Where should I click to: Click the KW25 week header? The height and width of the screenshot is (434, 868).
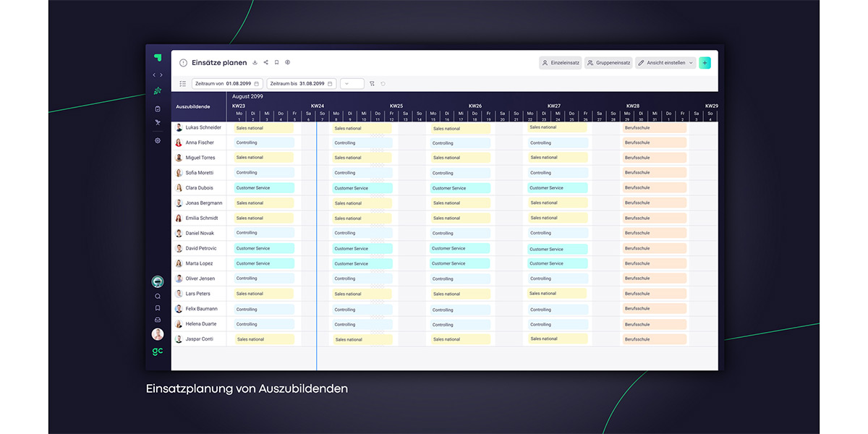[396, 105]
